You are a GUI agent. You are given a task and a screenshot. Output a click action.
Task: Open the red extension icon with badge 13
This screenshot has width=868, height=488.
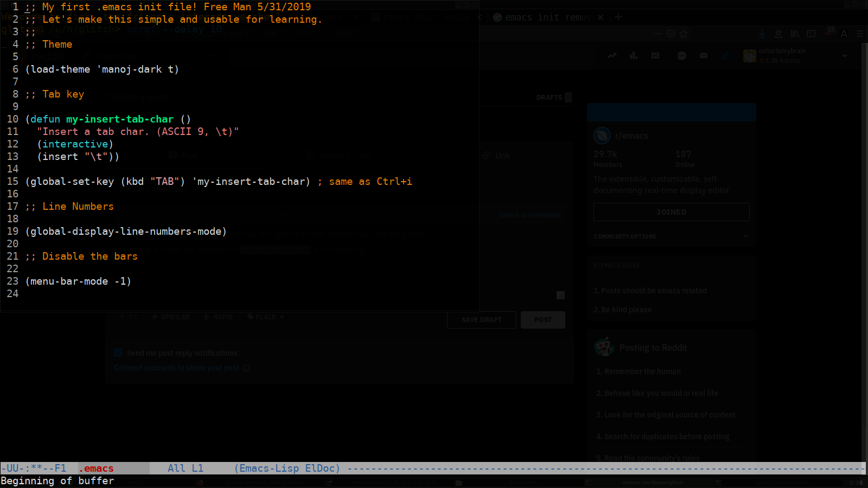point(828,32)
